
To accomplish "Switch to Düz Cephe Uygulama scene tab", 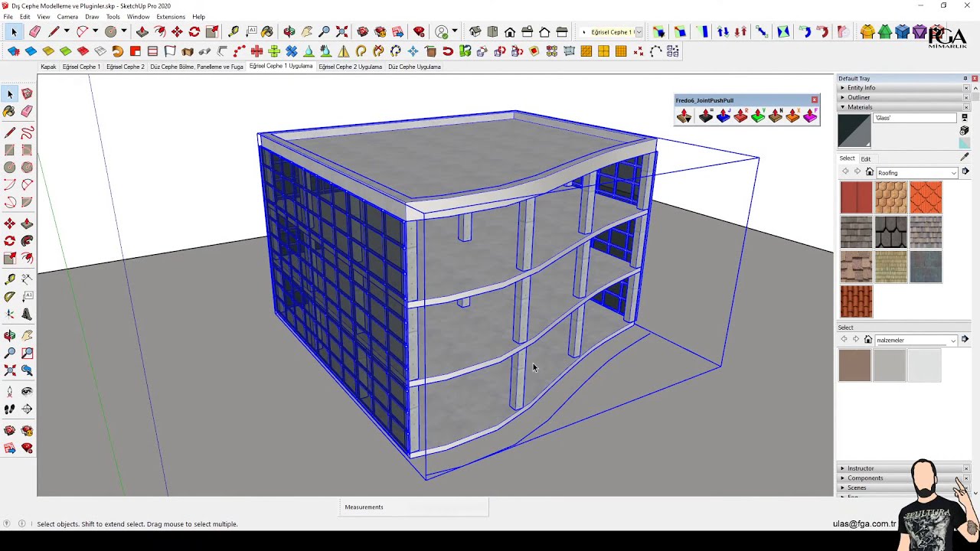I will 414,67.
